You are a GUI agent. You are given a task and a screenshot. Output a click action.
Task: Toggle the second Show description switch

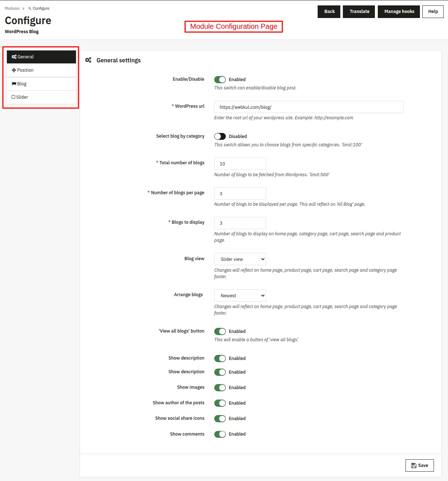pos(220,372)
